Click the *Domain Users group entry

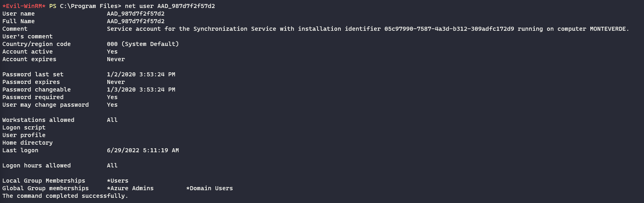click(209, 188)
